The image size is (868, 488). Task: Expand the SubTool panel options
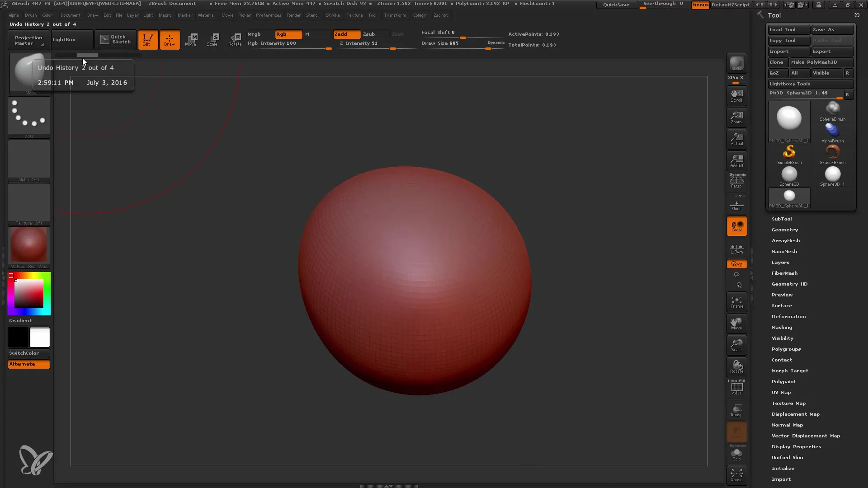pyautogui.click(x=782, y=219)
